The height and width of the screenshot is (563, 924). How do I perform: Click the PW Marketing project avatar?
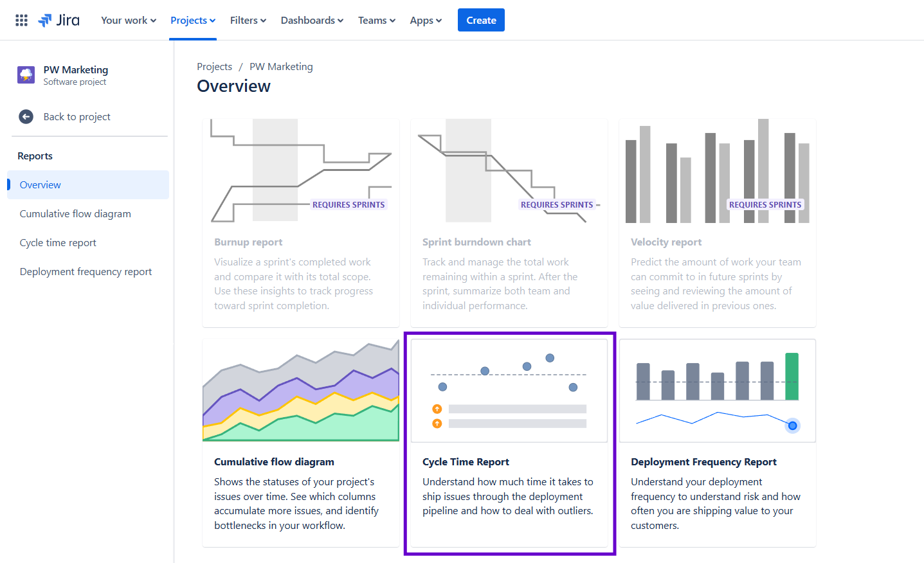click(x=25, y=75)
